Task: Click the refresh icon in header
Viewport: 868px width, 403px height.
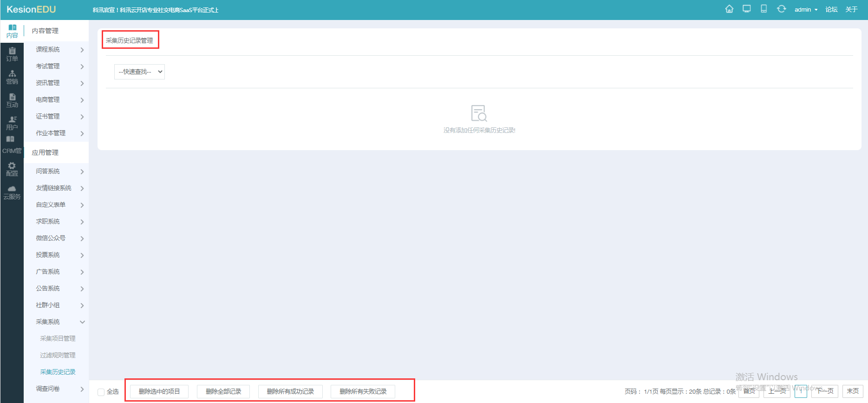Action: 781,9
